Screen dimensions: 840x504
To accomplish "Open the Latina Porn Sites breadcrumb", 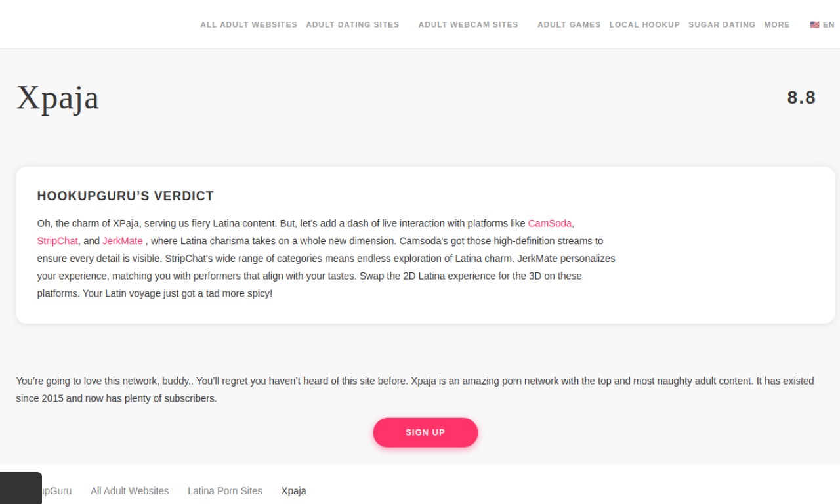I will coord(224,491).
